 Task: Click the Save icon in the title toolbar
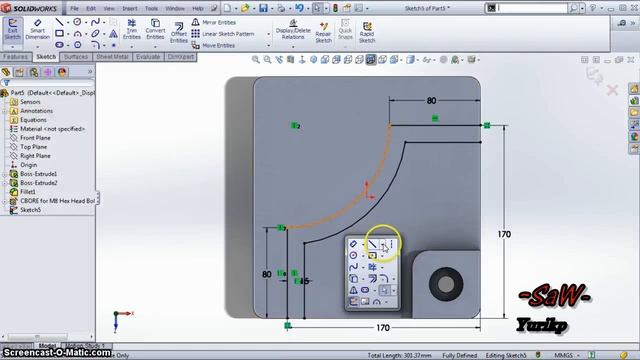tap(263, 8)
